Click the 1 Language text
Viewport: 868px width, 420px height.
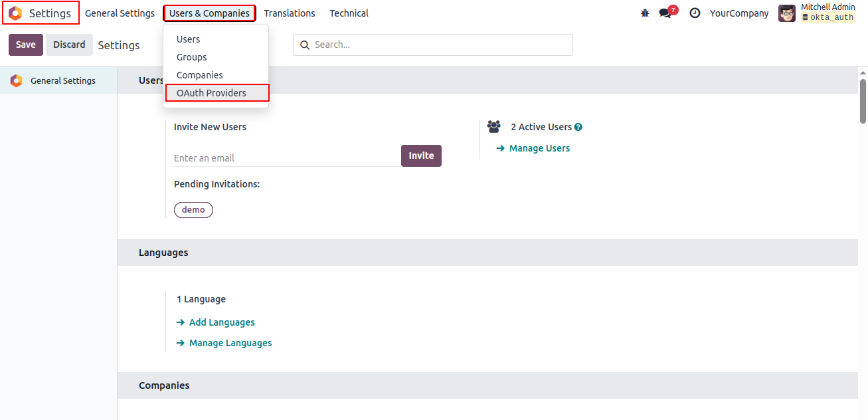[x=201, y=299]
